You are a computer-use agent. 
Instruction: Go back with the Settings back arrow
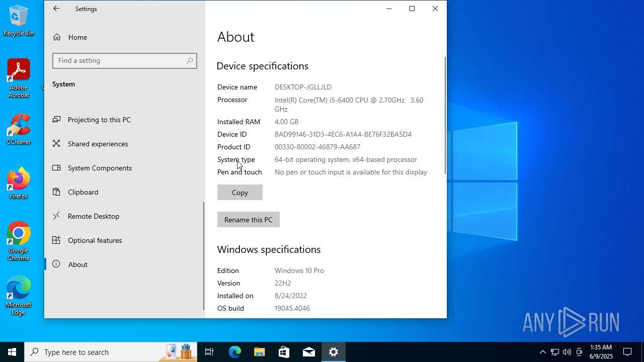(56, 9)
